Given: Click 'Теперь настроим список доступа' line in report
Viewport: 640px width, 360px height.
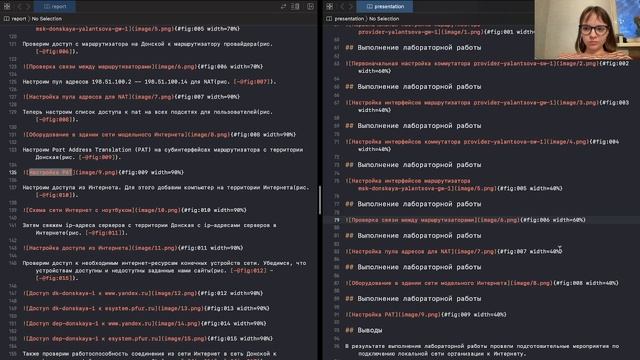Looking at the screenshot, I should [x=147, y=116].
